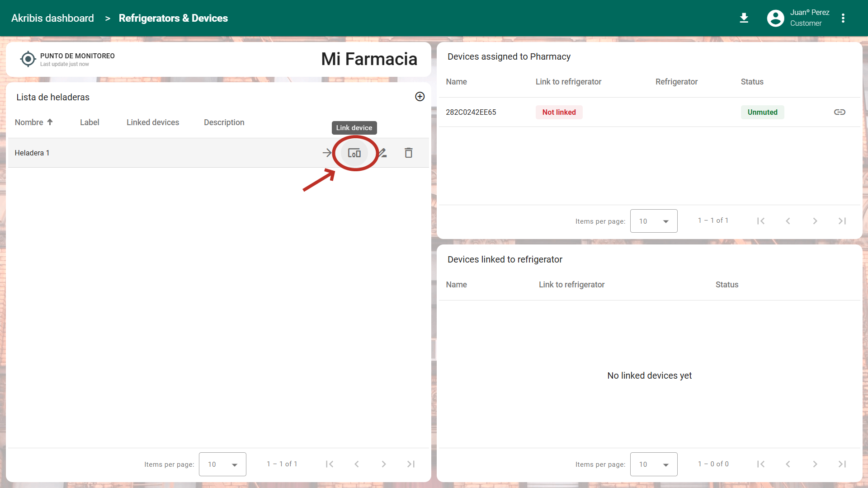
Task: Open the three-dot menu in the header
Action: coord(843,18)
